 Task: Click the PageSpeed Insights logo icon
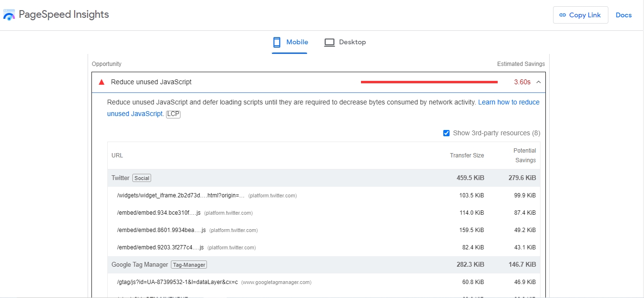(9, 14)
